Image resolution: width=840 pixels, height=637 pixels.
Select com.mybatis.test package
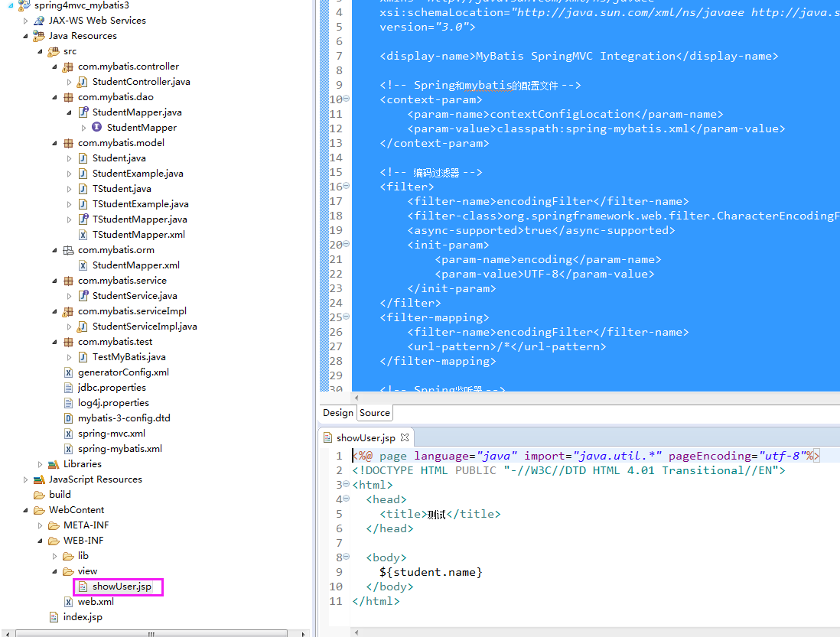pyautogui.click(x=116, y=342)
